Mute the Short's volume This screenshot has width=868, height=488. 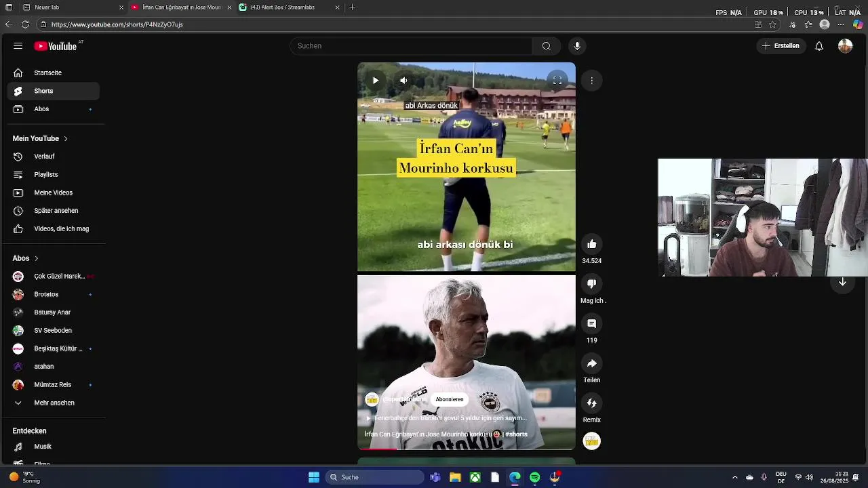403,81
